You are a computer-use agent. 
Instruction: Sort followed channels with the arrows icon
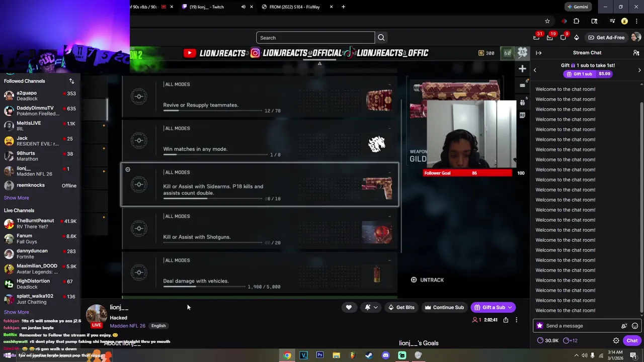(71, 81)
